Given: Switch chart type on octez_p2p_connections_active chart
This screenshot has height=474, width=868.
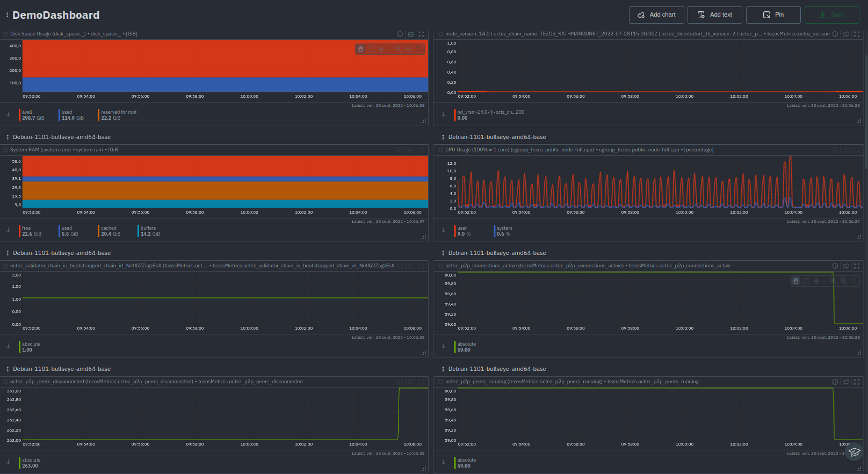Looking at the screenshot, I should (x=846, y=266).
